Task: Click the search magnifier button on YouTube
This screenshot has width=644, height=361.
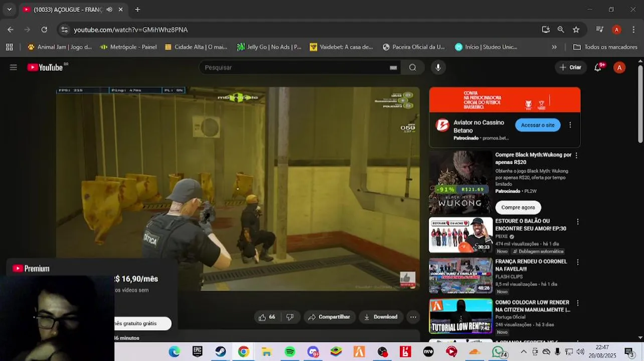Action: 412,67
